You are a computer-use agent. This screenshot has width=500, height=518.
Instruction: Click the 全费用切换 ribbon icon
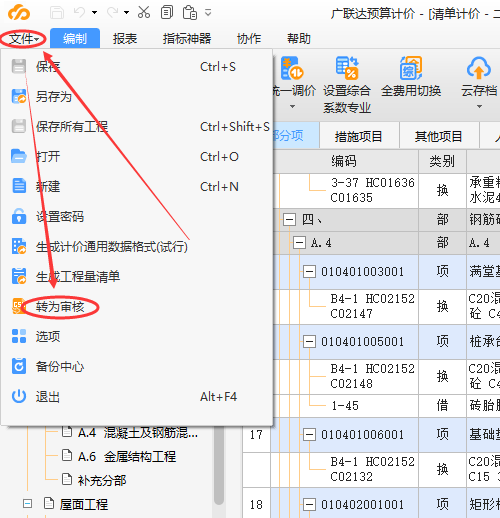[x=411, y=68]
